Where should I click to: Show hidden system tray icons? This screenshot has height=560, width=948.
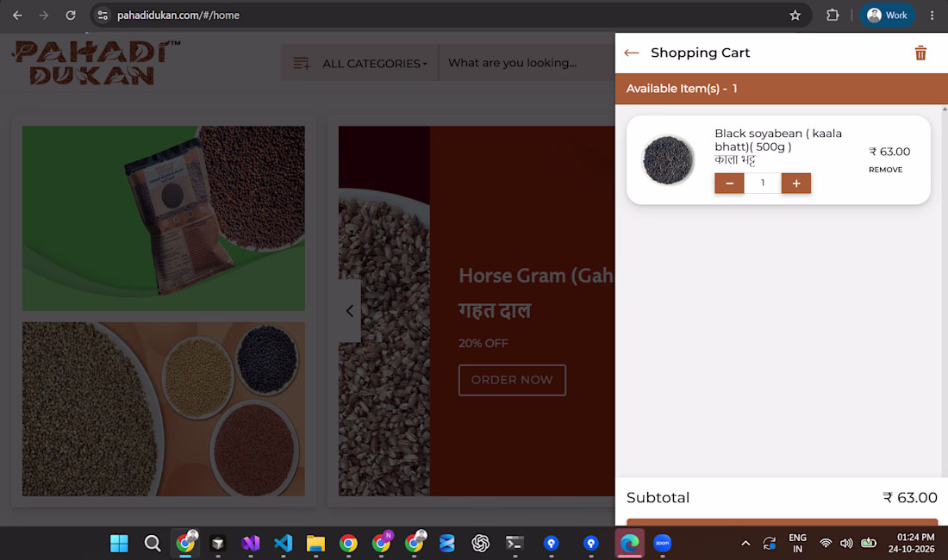745,543
